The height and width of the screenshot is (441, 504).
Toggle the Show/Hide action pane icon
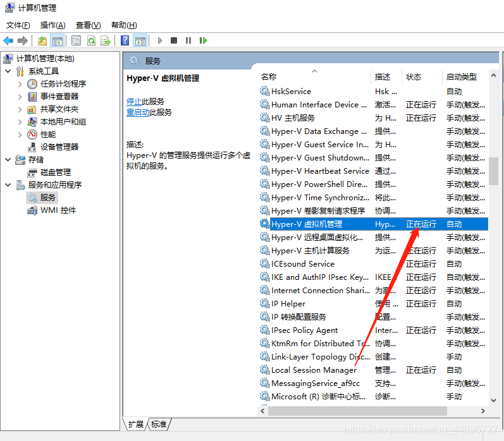point(140,41)
